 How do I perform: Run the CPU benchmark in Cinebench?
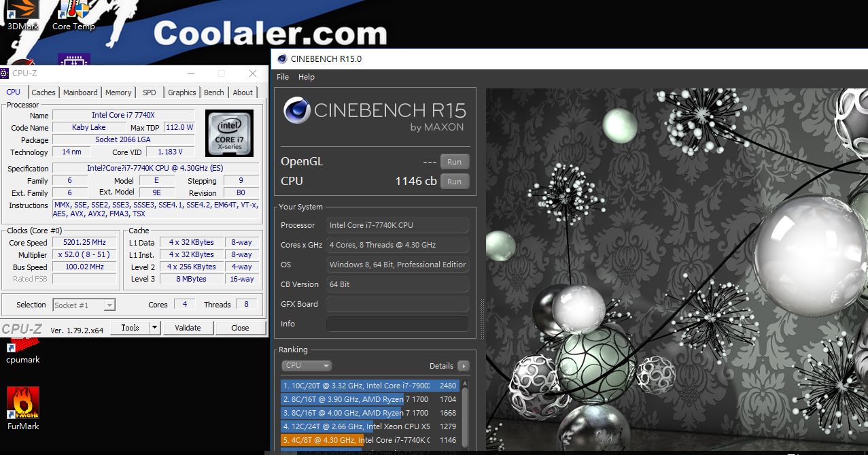[x=455, y=182]
